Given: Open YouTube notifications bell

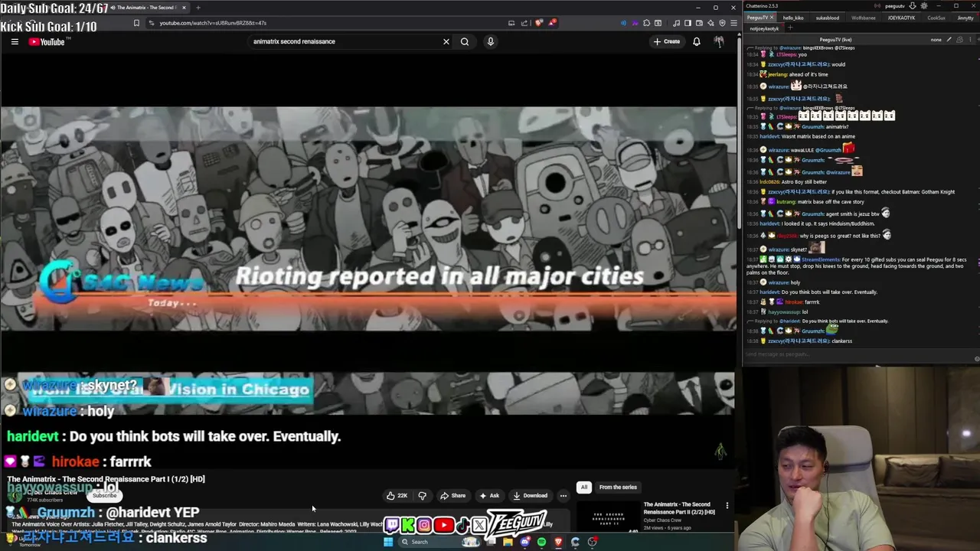Looking at the screenshot, I should click(697, 41).
